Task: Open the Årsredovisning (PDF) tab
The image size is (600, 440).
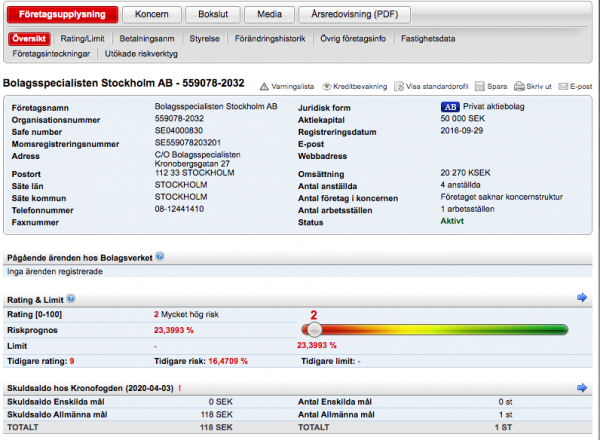Action: tap(354, 15)
